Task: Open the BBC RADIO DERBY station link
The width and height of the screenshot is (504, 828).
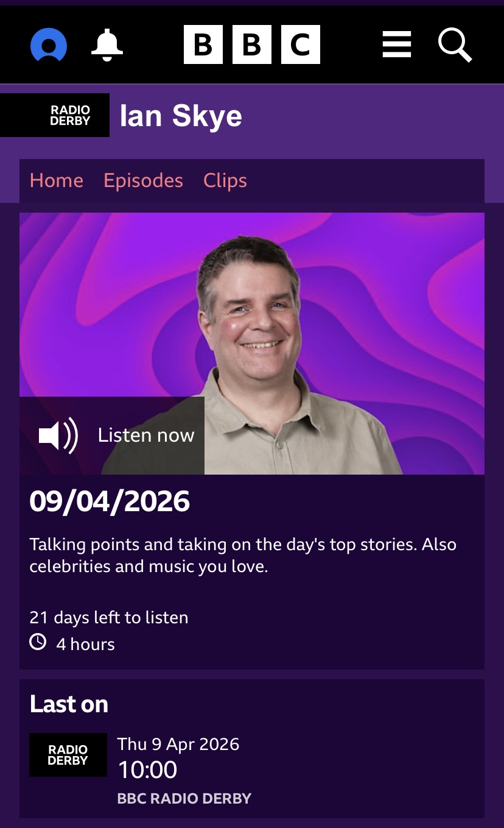Action: pos(184,799)
